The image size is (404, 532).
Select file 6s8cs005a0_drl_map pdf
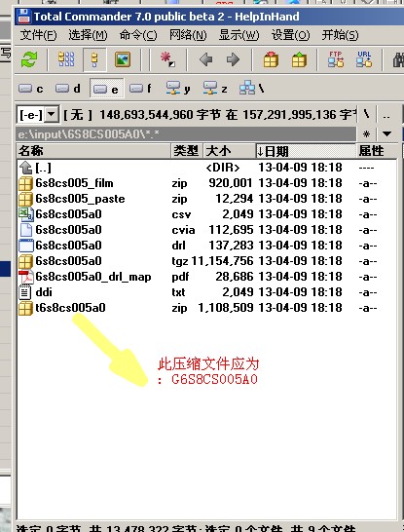[x=93, y=277]
